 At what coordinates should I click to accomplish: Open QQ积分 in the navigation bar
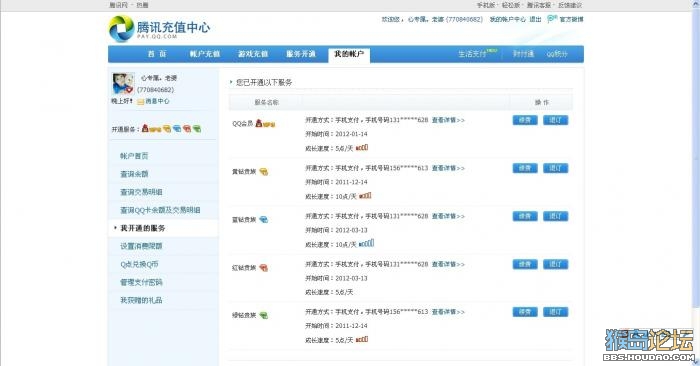click(557, 54)
